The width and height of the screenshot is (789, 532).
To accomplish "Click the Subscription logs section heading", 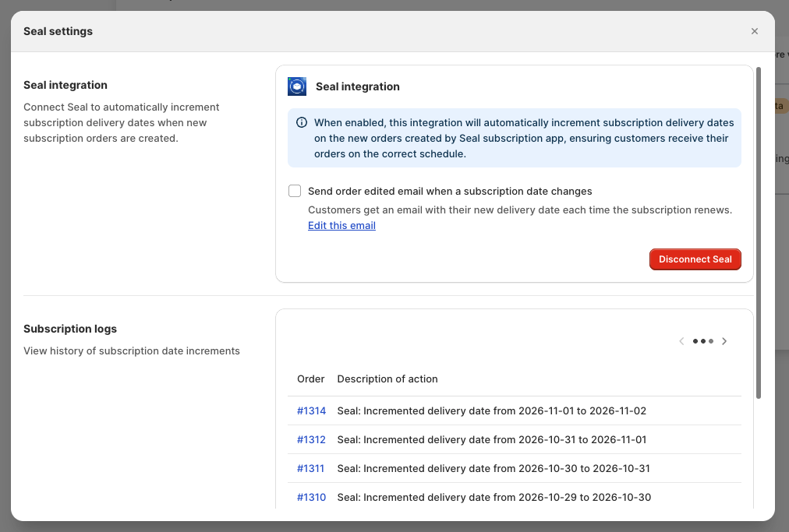I will (70, 329).
